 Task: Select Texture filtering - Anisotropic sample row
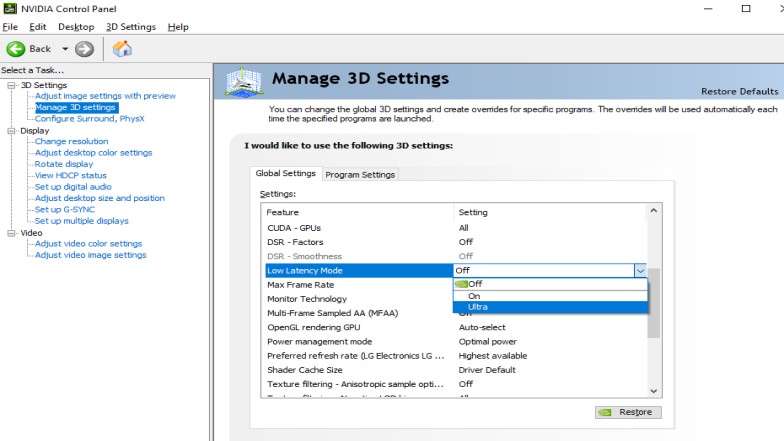[455, 384]
